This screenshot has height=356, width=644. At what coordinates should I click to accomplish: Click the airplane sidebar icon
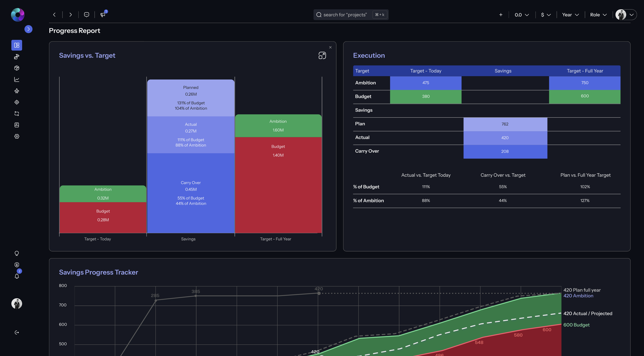click(17, 91)
